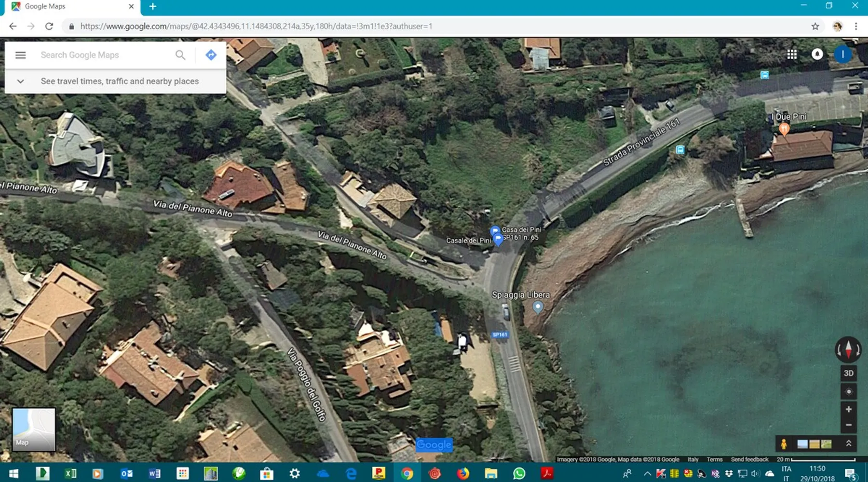868x482 pixels.
Task: Bookmark this page with the star
Action: tap(815, 27)
